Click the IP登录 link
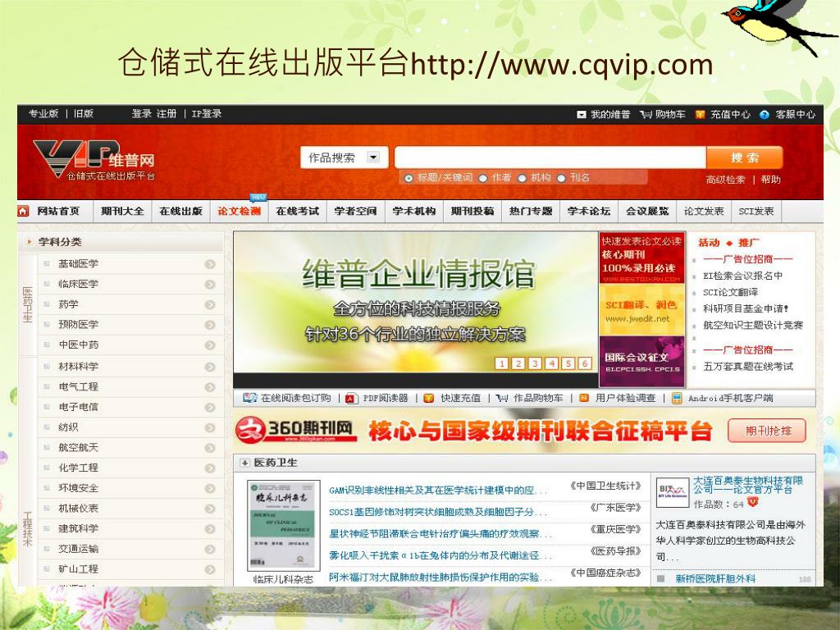840x630 pixels. coord(206,113)
